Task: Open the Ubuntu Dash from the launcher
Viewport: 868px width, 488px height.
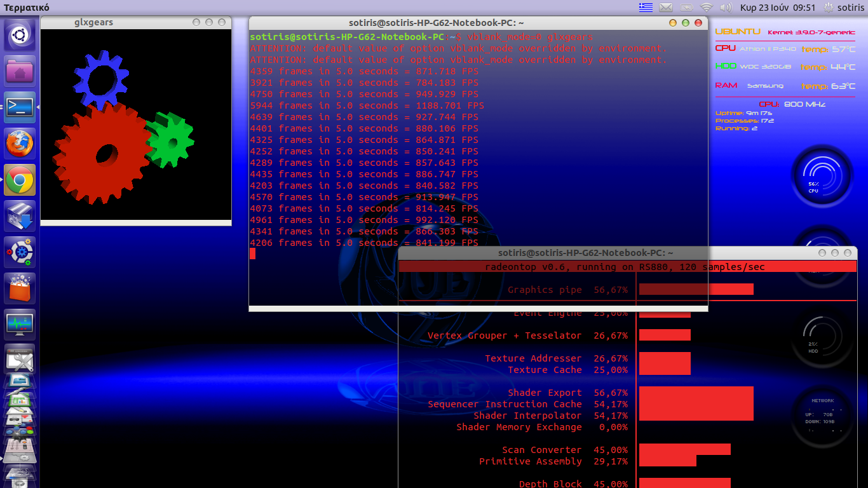Action: (x=20, y=36)
